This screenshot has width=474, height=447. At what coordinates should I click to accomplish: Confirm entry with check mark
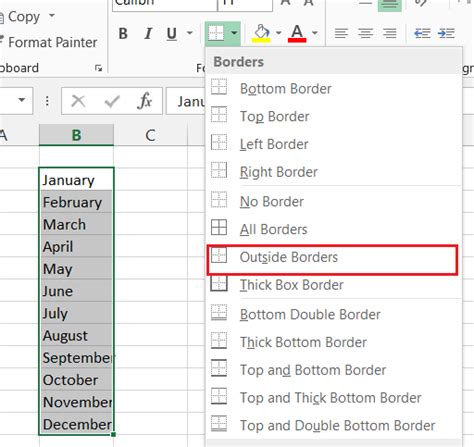pyautogui.click(x=112, y=101)
